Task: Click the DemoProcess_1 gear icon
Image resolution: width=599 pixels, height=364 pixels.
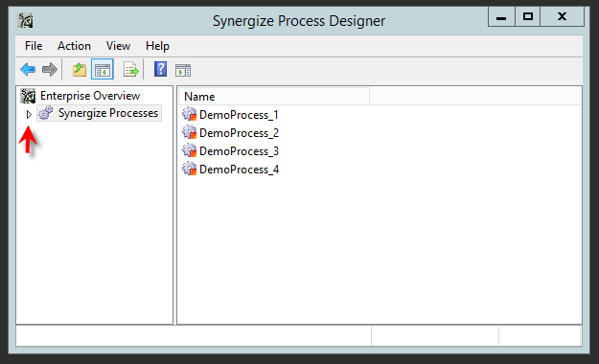Action: coord(190,114)
